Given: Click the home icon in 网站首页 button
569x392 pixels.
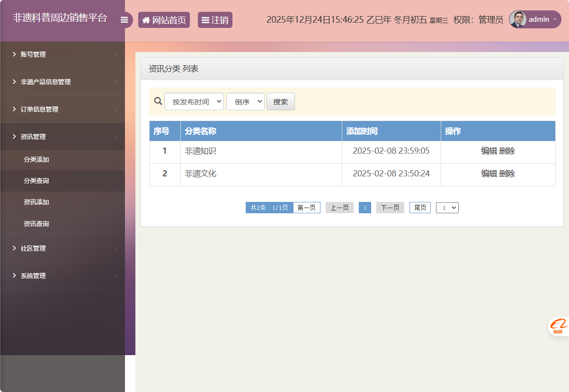Looking at the screenshot, I should 146,20.
